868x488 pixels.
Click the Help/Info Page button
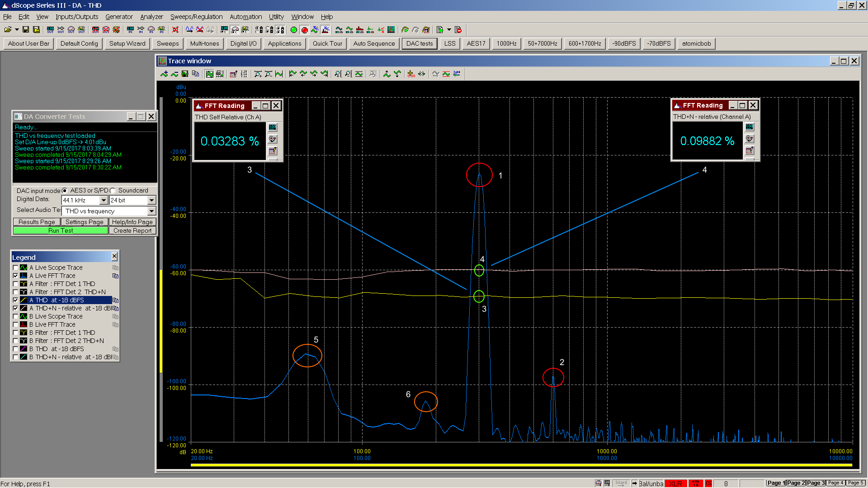pyautogui.click(x=132, y=222)
